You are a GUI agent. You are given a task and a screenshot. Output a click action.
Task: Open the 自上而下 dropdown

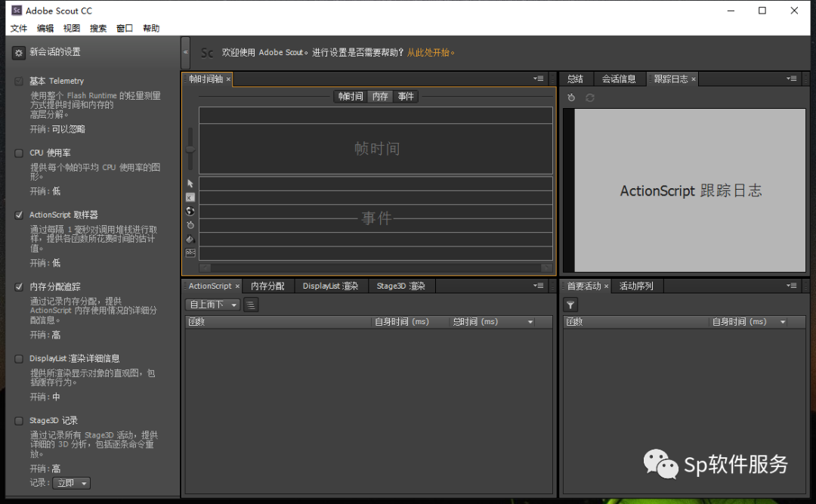tap(212, 305)
